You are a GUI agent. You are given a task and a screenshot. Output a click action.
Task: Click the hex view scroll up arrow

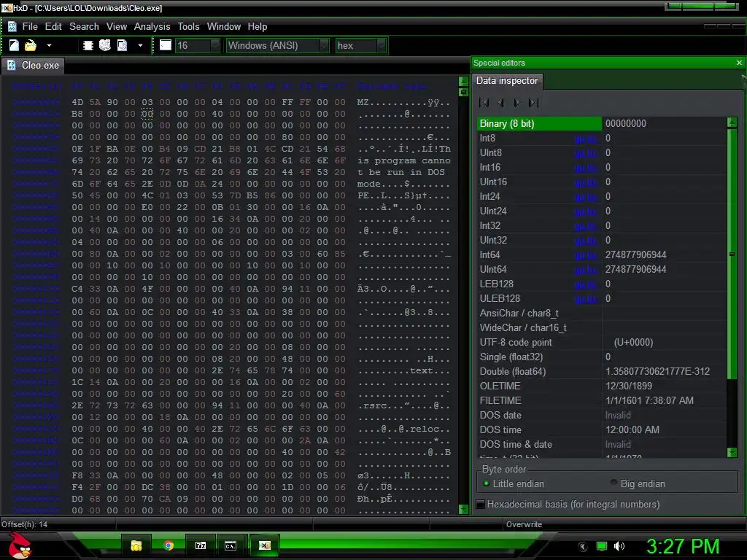click(x=463, y=82)
